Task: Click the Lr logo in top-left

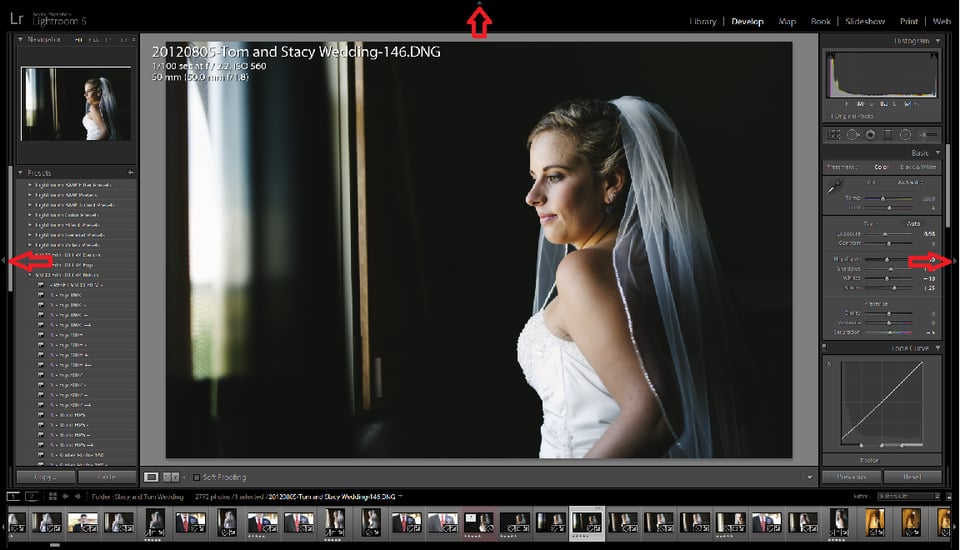Action: click(17, 19)
